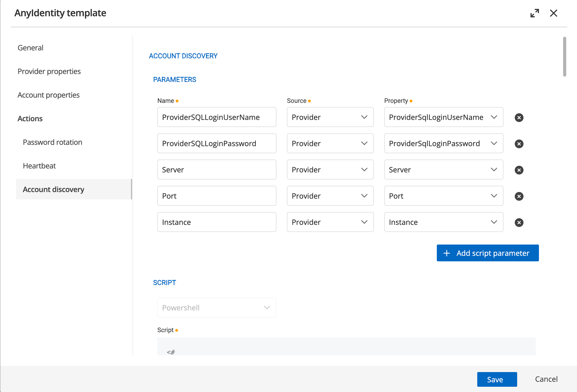The height and width of the screenshot is (392, 577).
Task: Click the ProviderSQLLoginPassword name field
Action: 217,144
